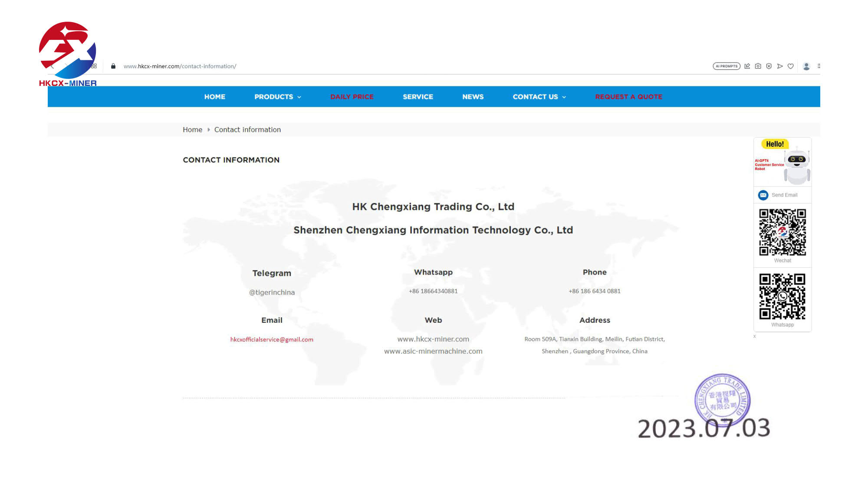Open the easy setup sliders menu

(x=819, y=66)
